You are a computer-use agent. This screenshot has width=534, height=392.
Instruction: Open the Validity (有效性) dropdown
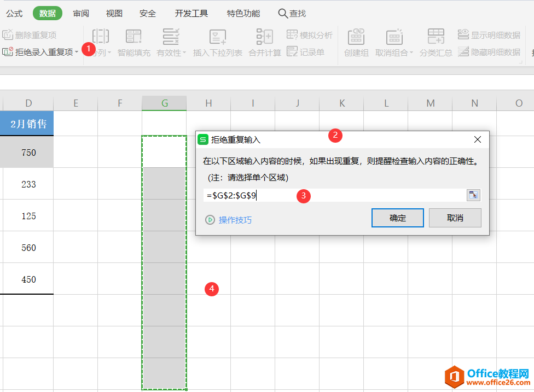pos(171,53)
